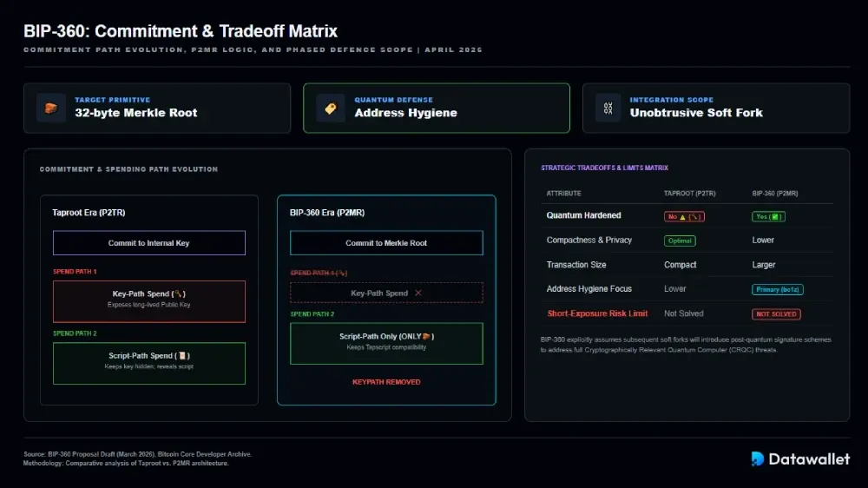Click the 'Taproot Era (P2TR)' heading
Image resolution: width=868 pixels, height=488 pixels.
click(x=89, y=213)
